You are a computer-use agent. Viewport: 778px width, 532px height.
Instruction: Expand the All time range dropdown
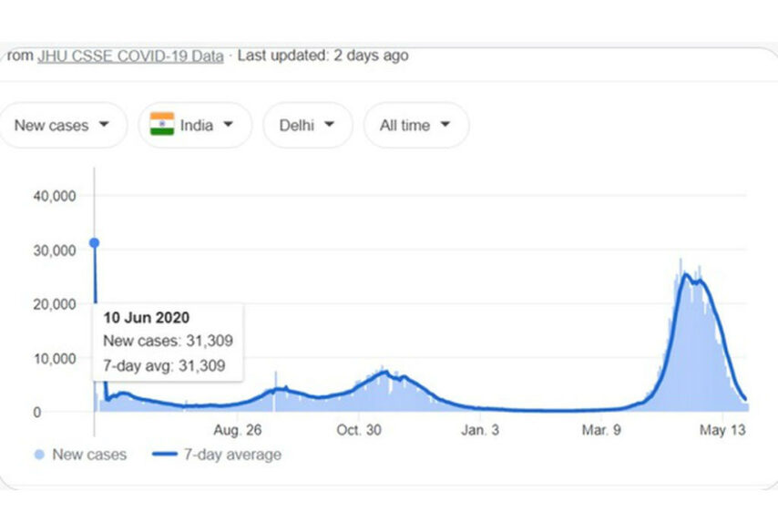tap(415, 125)
